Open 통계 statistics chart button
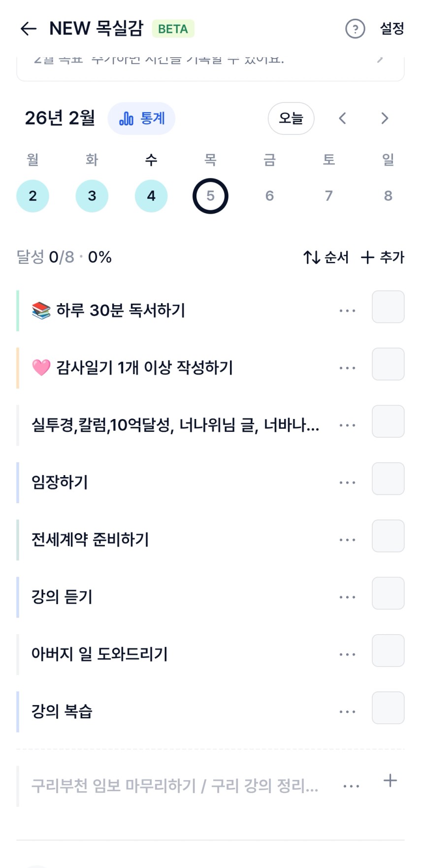 [141, 119]
